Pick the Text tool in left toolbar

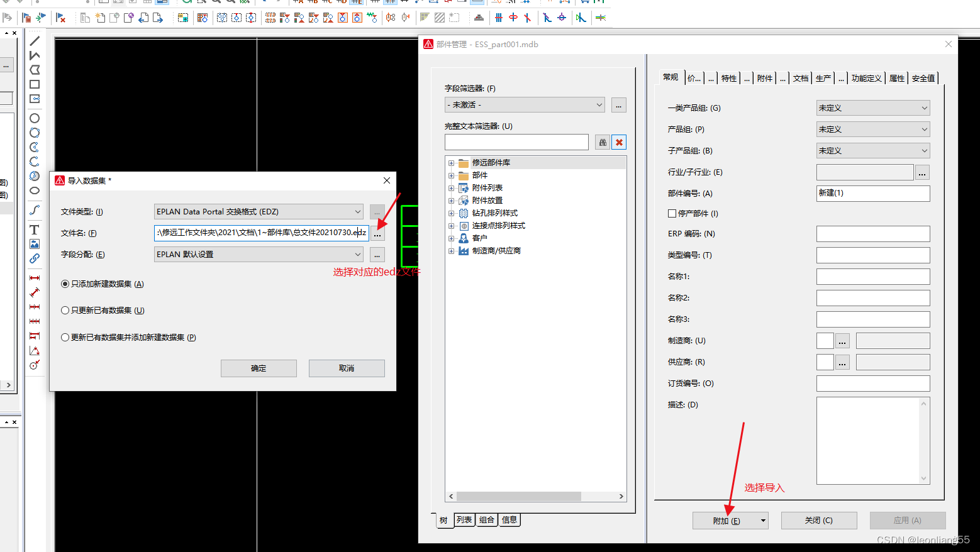(35, 229)
